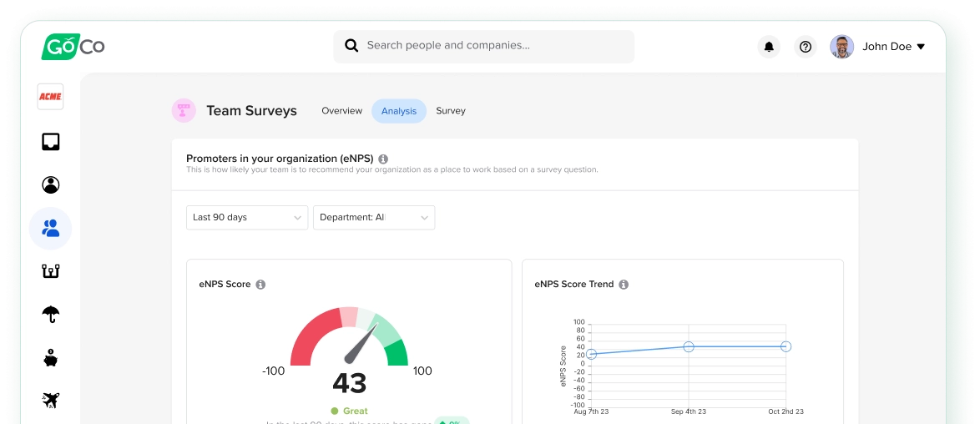The width and height of the screenshot is (980, 424).
Task: Click the Oct 2nd 23 trend data point
Action: [x=786, y=346]
